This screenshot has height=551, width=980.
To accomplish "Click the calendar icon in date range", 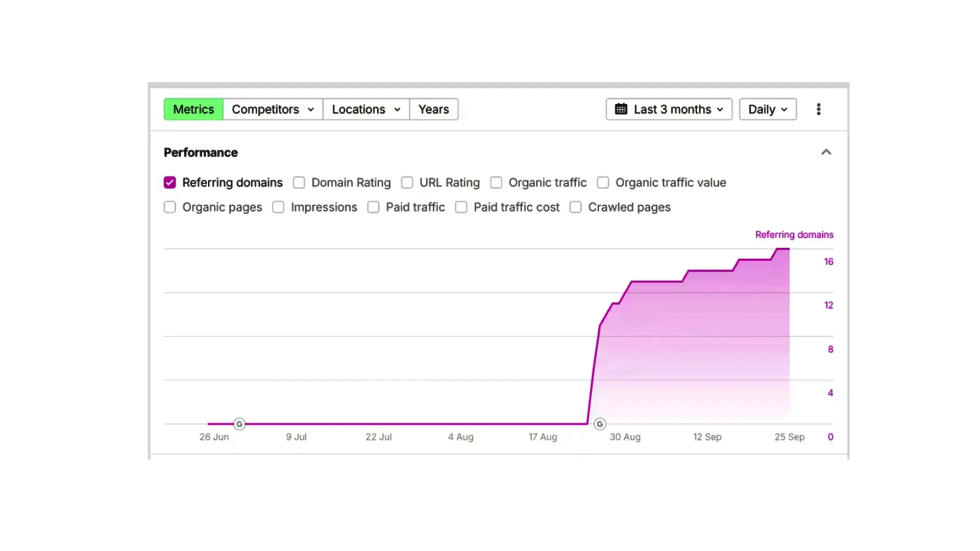I will [621, 109].
